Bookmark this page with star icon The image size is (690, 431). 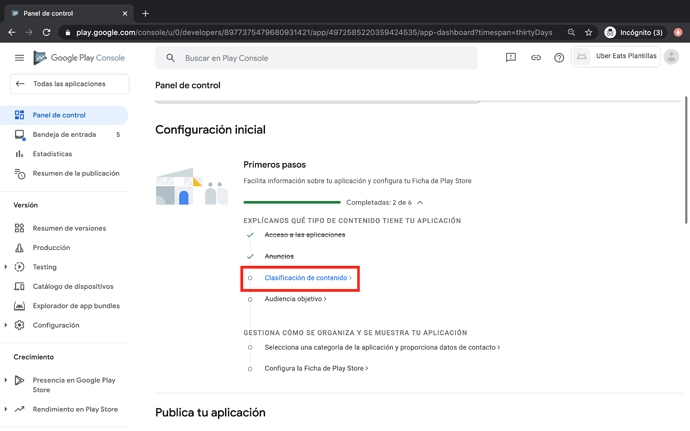pos(589,32)
